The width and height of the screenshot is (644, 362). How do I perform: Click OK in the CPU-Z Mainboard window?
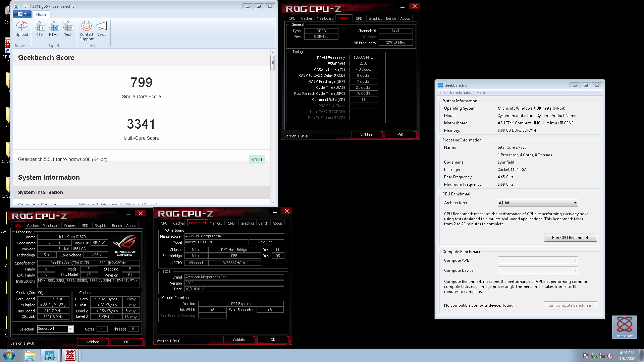(x=273, y=340)
